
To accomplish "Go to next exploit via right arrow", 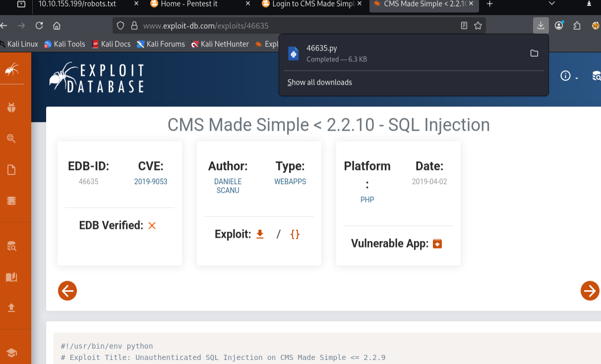I will pyautogui.click(x=590, y=291).
